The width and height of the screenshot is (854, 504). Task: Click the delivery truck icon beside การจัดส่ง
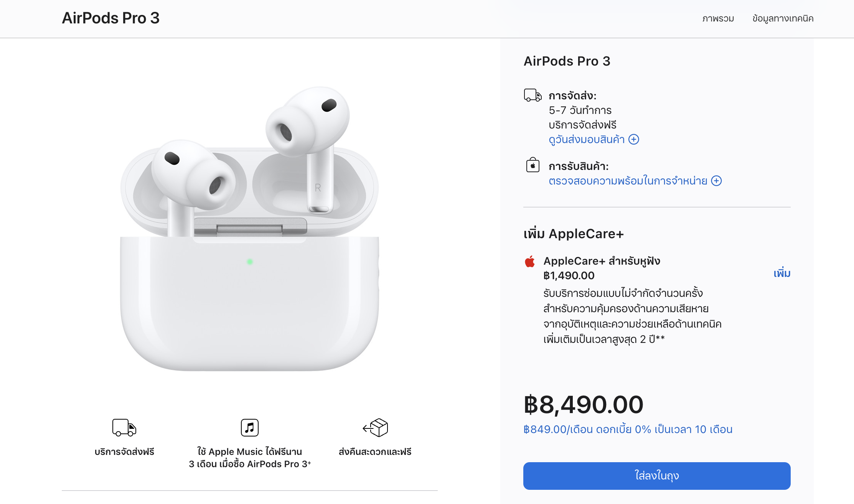tap(533, 95)
